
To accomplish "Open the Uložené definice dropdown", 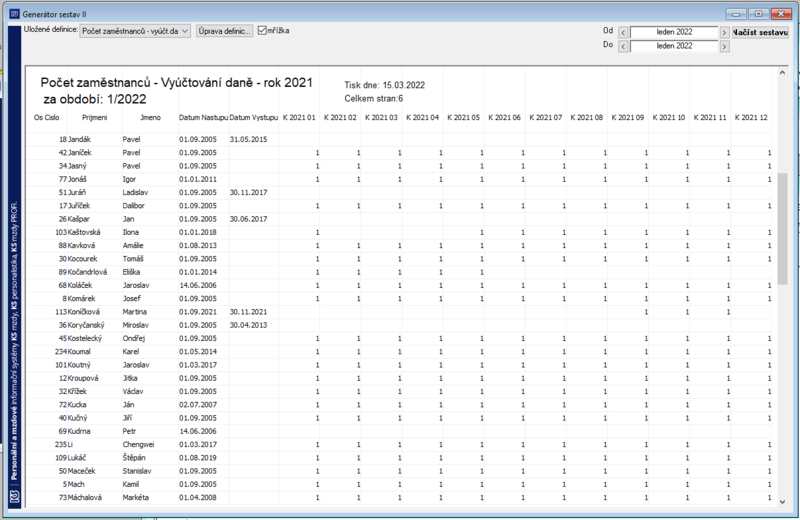I will click(x=135, y=31).
